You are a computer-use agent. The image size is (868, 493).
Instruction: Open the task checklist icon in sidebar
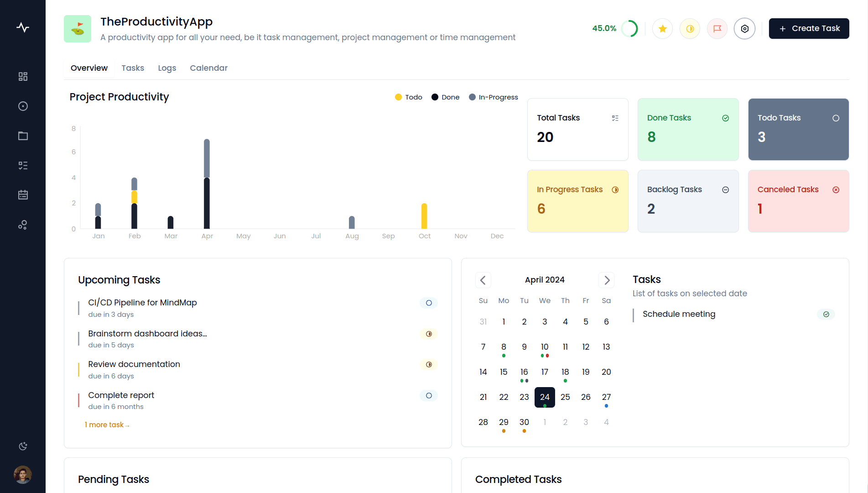23,165
